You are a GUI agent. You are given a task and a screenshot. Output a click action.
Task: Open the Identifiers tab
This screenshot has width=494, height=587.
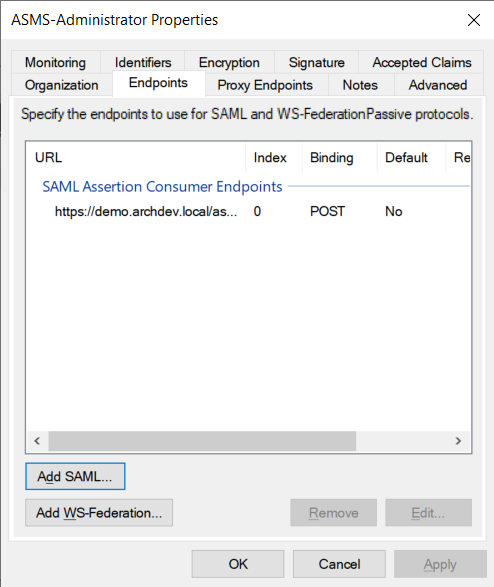point(143,62)
